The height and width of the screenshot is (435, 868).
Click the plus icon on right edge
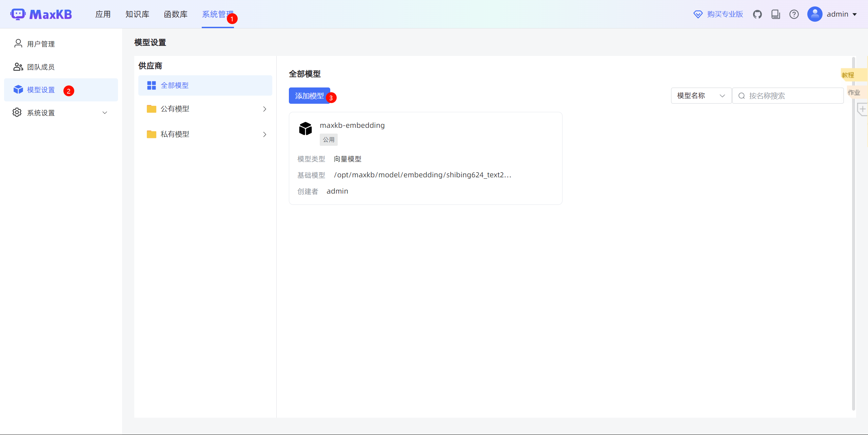[862, 109]
